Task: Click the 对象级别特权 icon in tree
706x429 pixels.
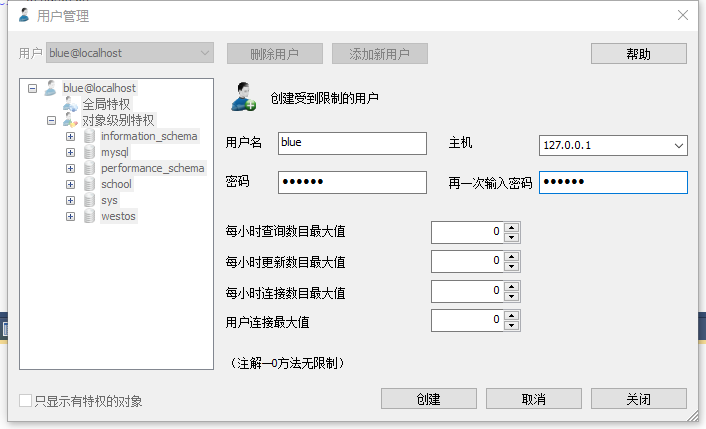Action: (70, 120)
